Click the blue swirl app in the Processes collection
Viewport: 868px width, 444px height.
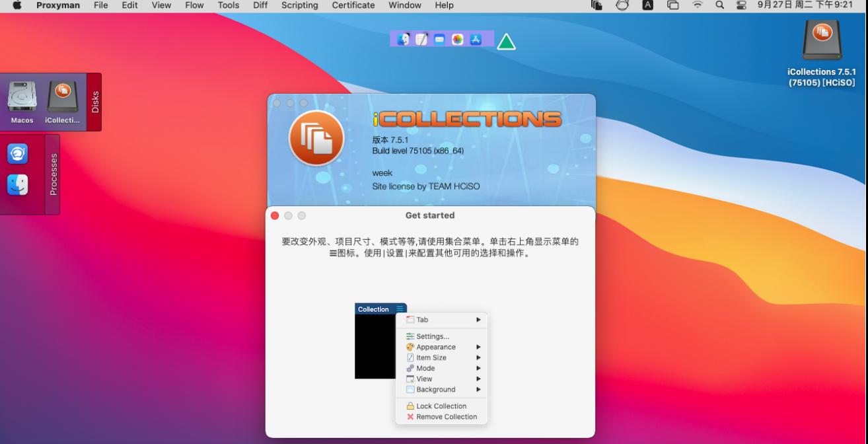(18, 154)
